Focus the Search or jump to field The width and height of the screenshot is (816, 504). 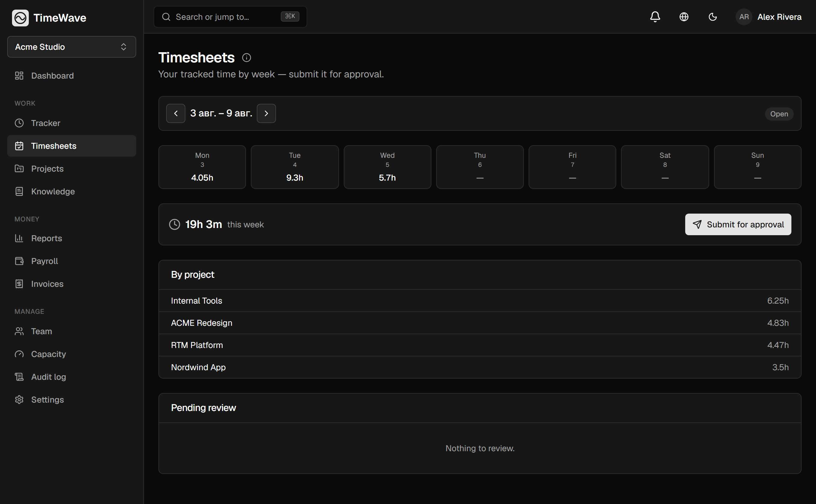point(230,17)
